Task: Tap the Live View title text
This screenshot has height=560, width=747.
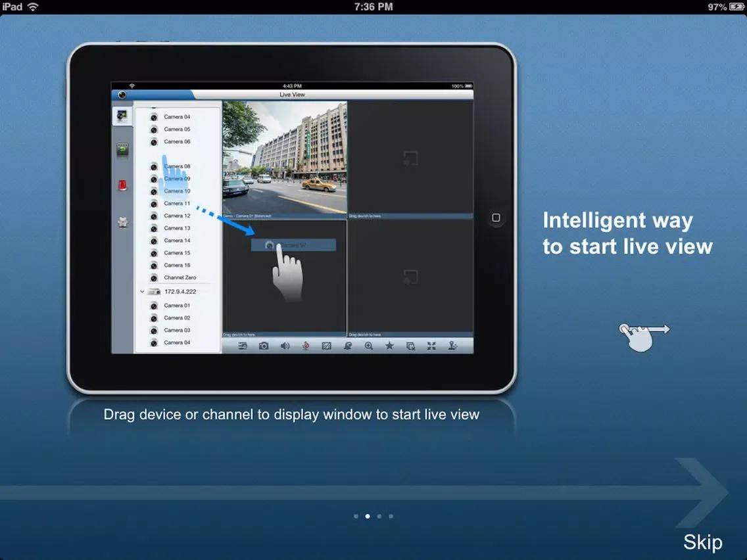Action: tap(292, 95)
